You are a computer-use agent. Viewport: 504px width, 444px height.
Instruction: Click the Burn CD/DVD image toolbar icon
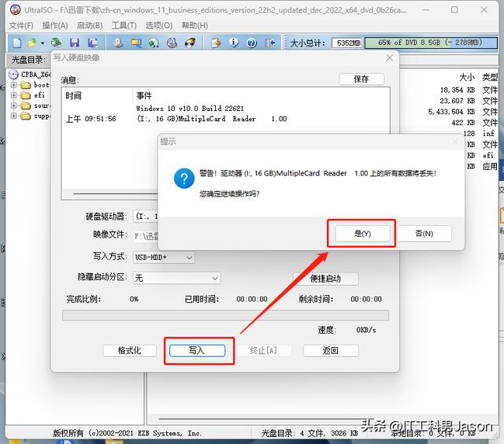click(191, 43)
